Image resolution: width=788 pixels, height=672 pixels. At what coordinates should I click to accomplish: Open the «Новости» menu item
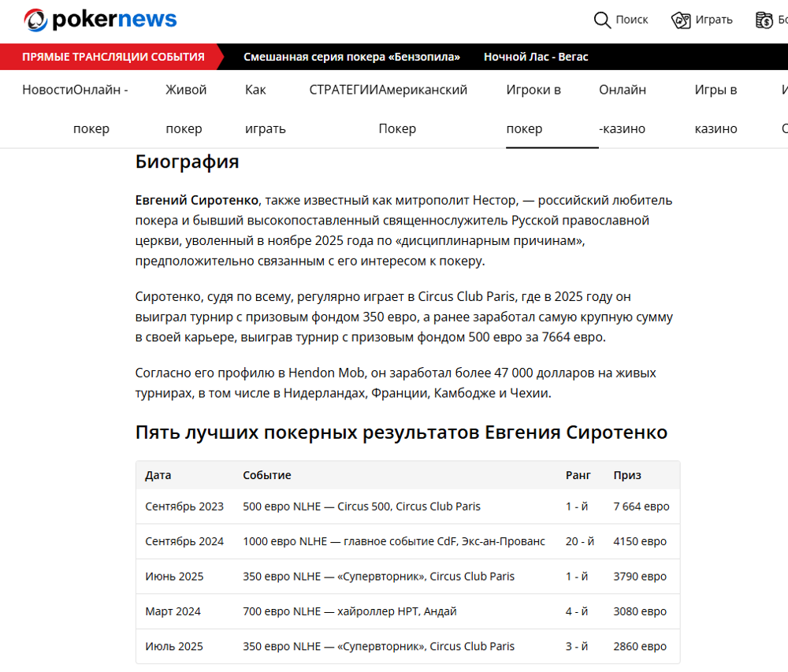49,89
